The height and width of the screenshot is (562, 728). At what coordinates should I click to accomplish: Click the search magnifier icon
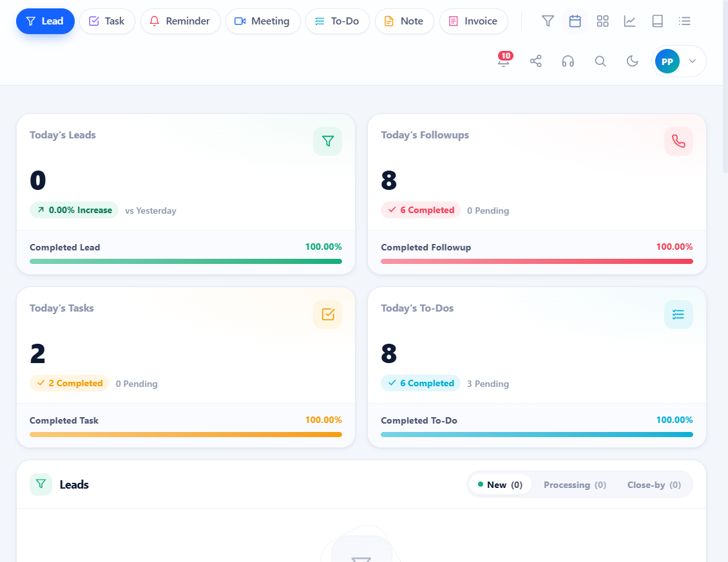tap(600, 61)
